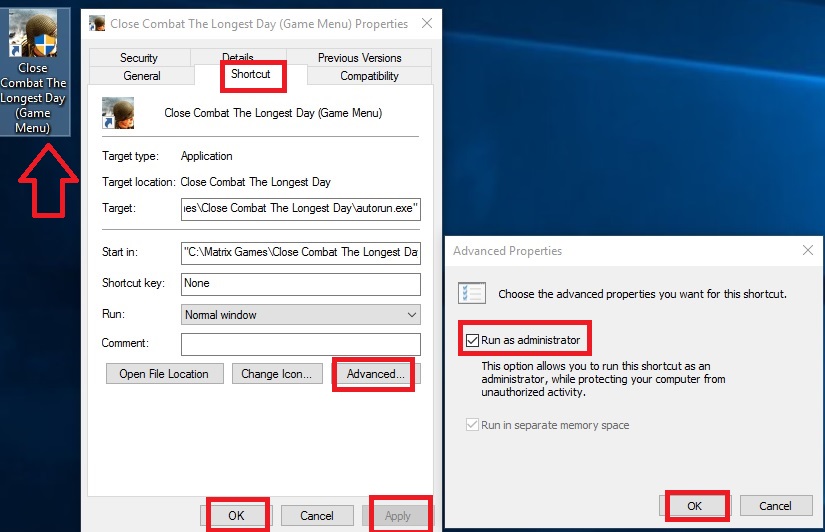Click the Shortcut key field
Viewport: 825px width, 532px height.
[x=300, y=284]
